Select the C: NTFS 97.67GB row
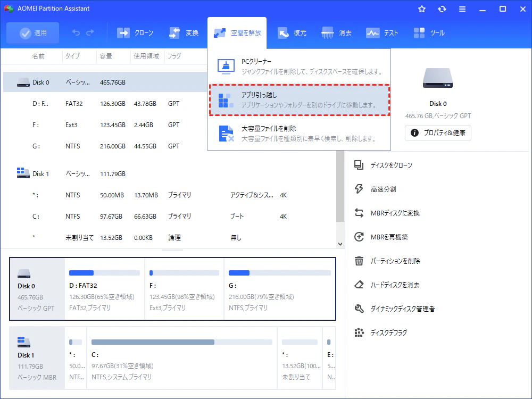 (170, 216)
